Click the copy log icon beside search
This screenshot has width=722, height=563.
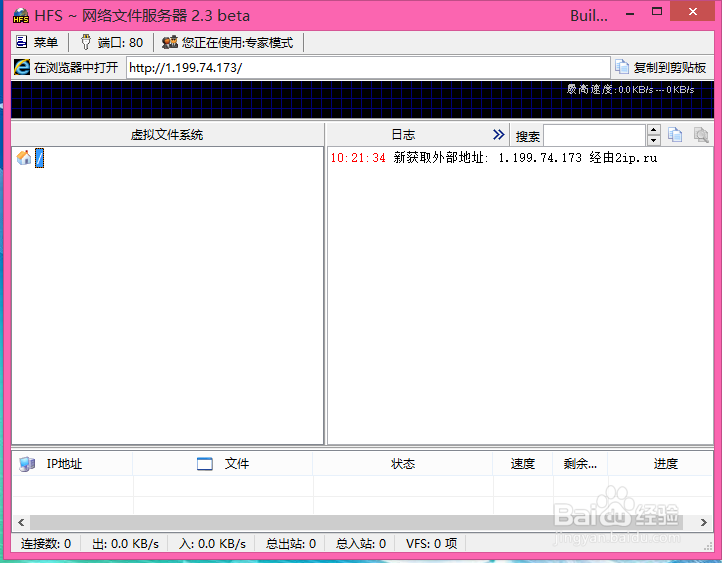click(x=675, y=135)
